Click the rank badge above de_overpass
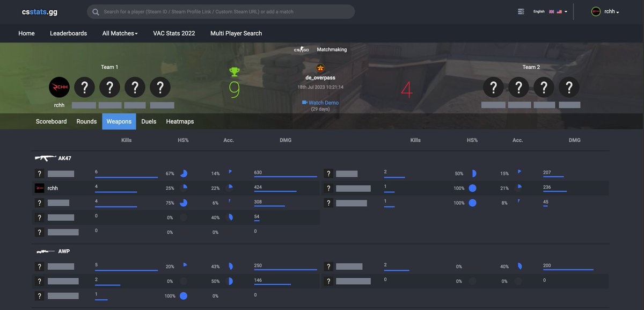This screenshot has height=310, width=644. click(320, 68)
